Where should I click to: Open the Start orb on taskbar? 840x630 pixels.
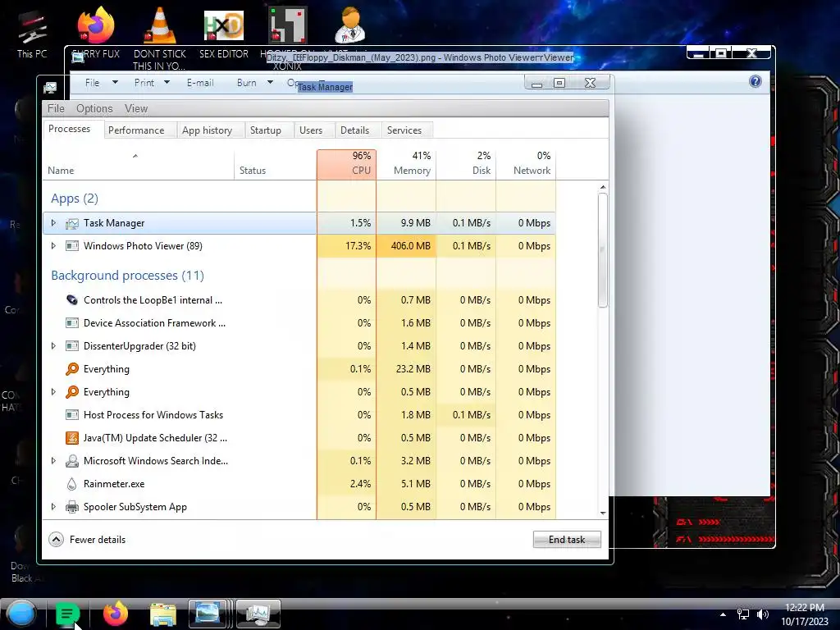[x=21, y=614]
